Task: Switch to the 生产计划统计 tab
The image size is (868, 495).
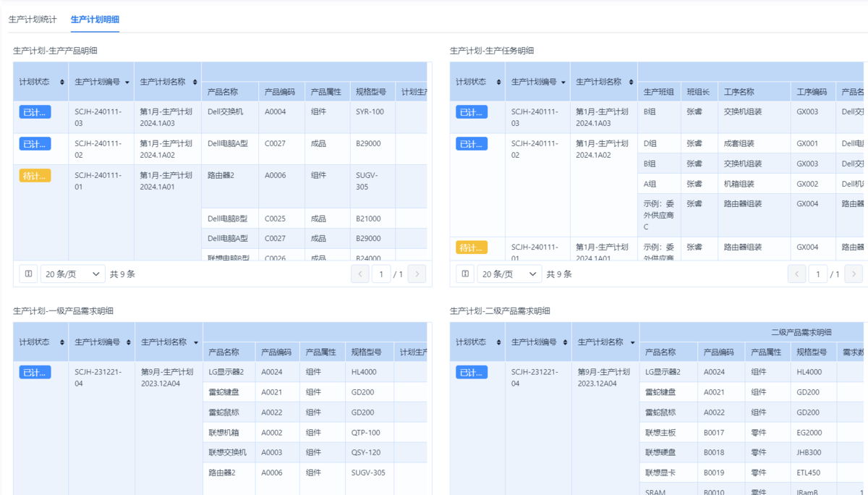Action: [x=33, y=20]
